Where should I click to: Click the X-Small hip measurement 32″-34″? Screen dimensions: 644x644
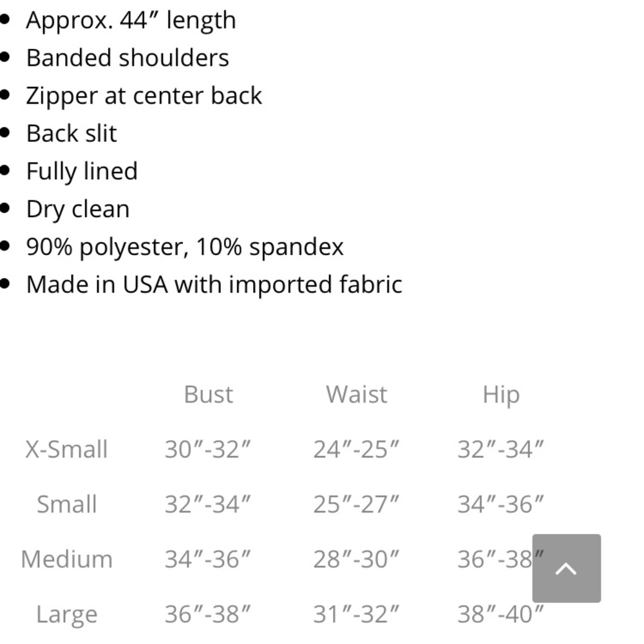(500, 449)
